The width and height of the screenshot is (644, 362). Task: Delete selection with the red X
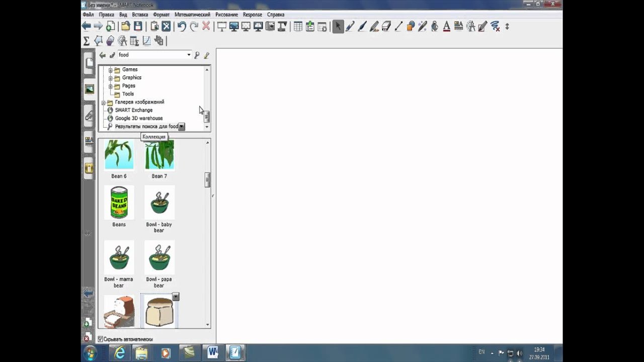click(206, 27)
